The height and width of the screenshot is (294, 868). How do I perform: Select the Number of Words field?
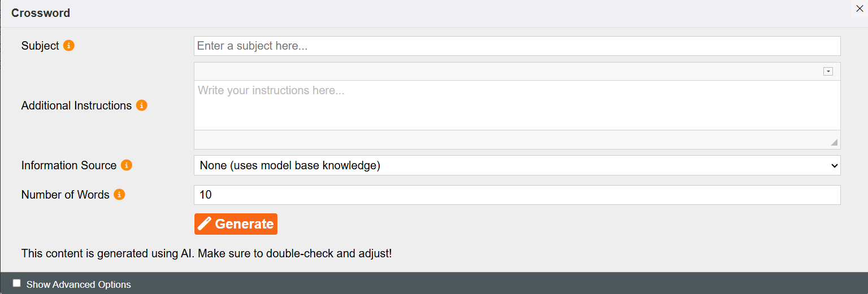(x=517, y=195)
